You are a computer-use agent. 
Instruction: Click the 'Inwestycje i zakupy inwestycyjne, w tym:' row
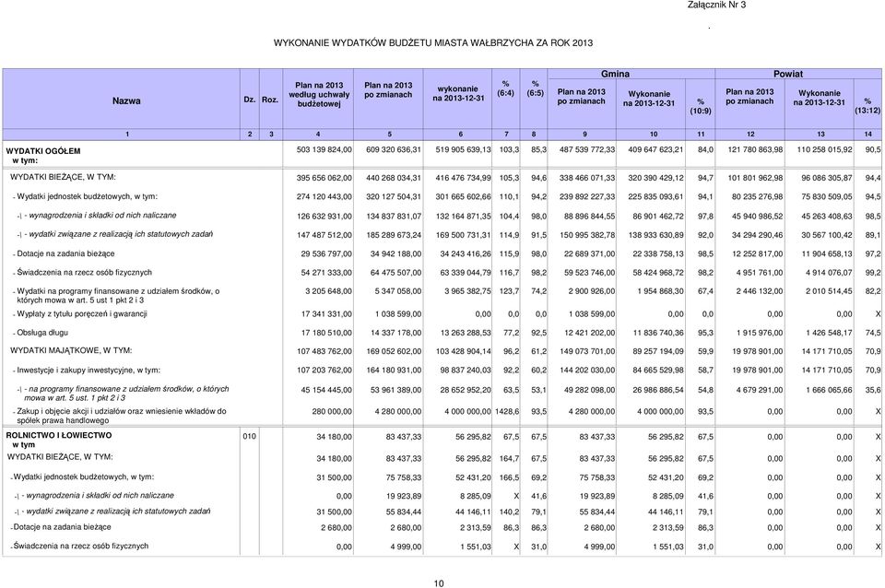pyautogui.click(x=87, y=370)
